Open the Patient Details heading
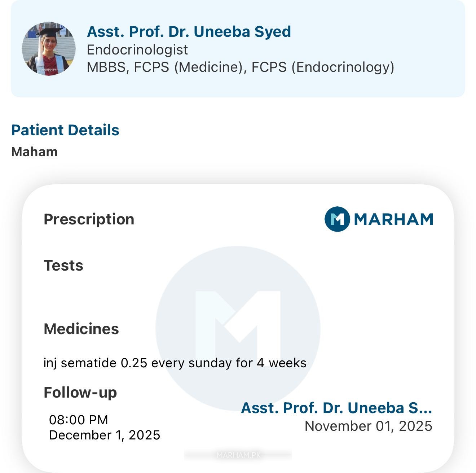Image resolution: width=476 pixels, height=473 pixels. click(65, 130)
